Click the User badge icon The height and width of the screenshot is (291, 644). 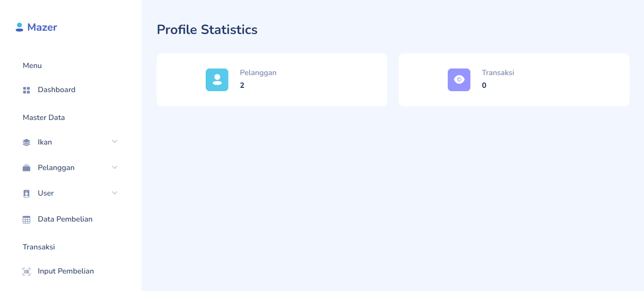click(26, 194)
